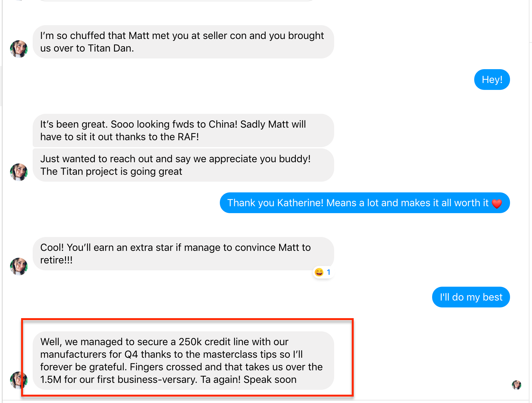The height and width of the screenshot is (403, 532).
Task: Click the "I'll do my best" reply
Action: (471, 297)
